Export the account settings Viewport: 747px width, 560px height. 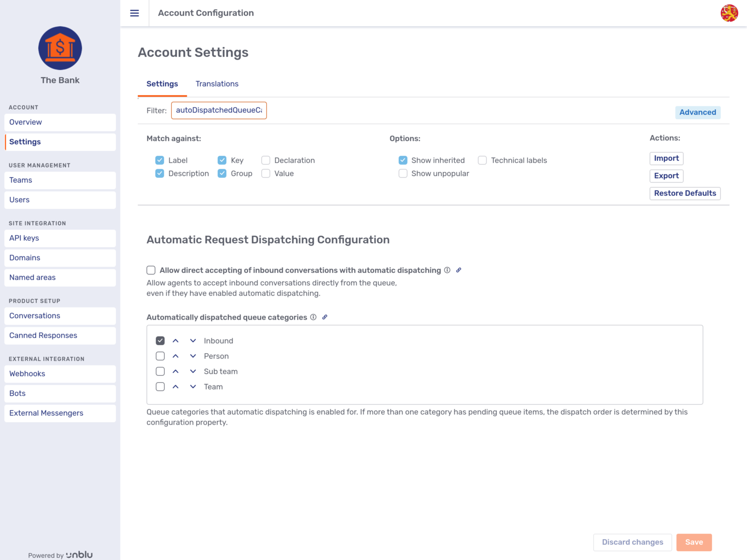(x=666, y=176)
